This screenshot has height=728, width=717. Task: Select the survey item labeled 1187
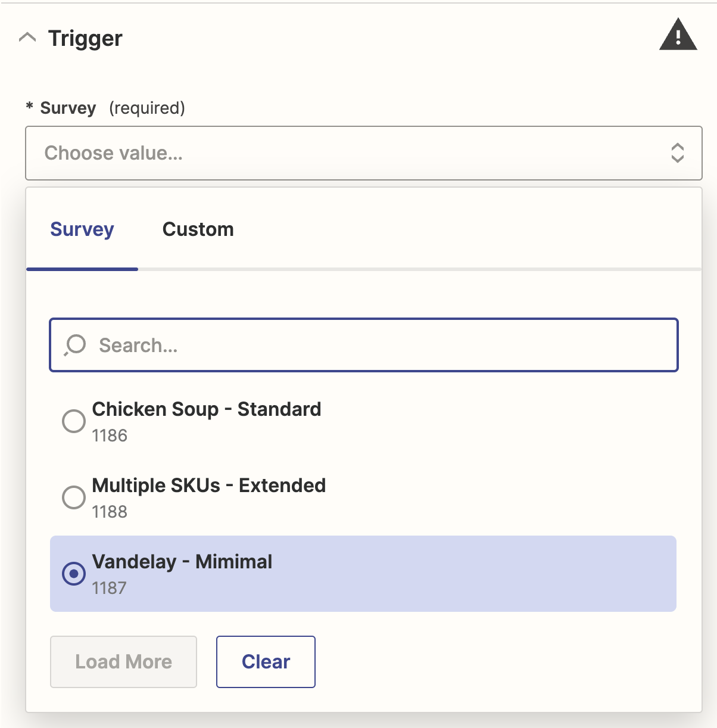pos(109,588)
